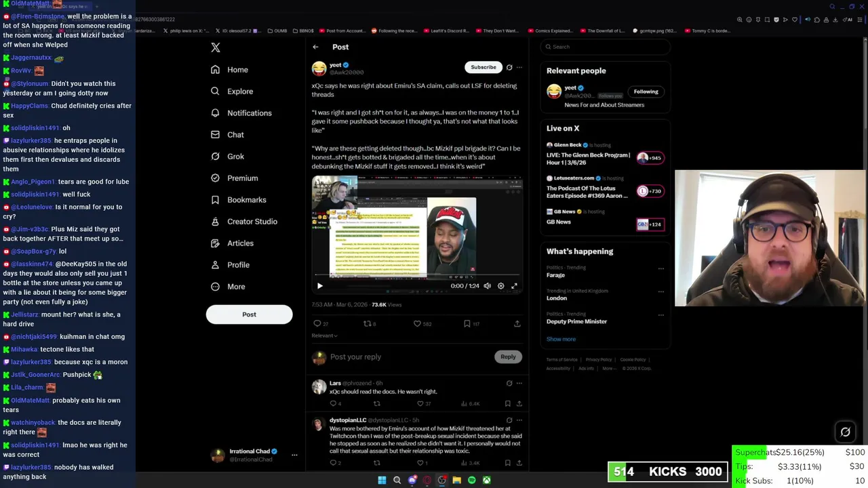The image size is (868, 488).
Task: Bookmark the main post showing 117
Action: point(471,324)
